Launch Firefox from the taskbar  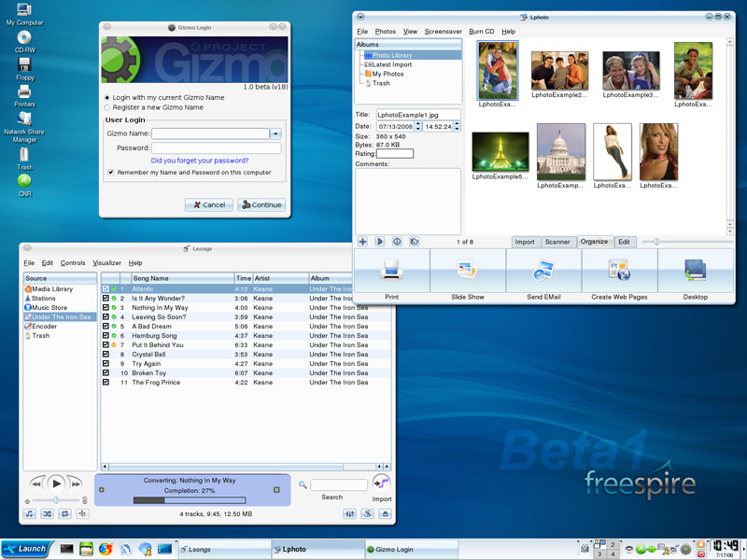106,549
